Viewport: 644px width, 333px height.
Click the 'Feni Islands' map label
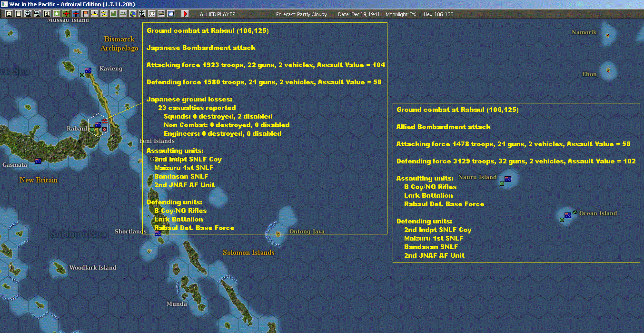pos(157,141)
